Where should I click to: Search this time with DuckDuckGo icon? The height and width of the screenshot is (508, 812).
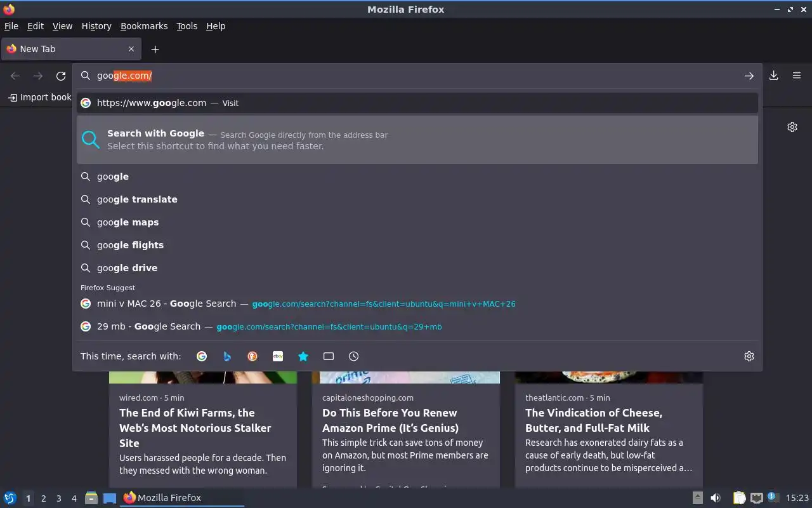[x=252, y=356]
